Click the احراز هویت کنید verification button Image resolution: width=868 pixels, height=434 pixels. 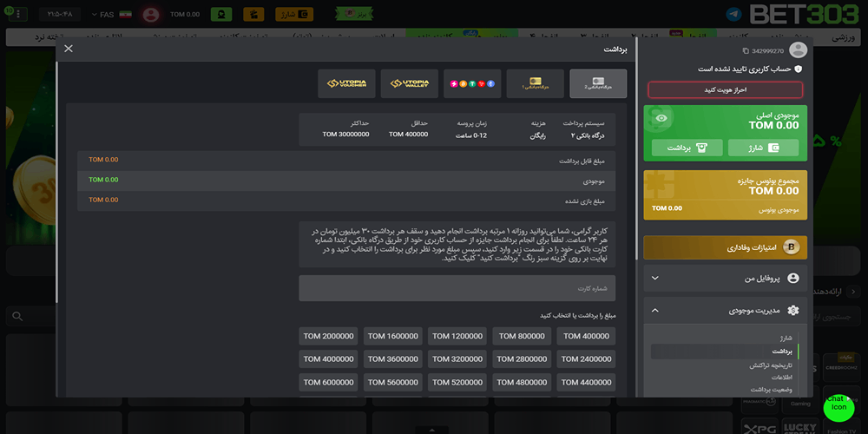pyautogui.click(x=725, y=89)
